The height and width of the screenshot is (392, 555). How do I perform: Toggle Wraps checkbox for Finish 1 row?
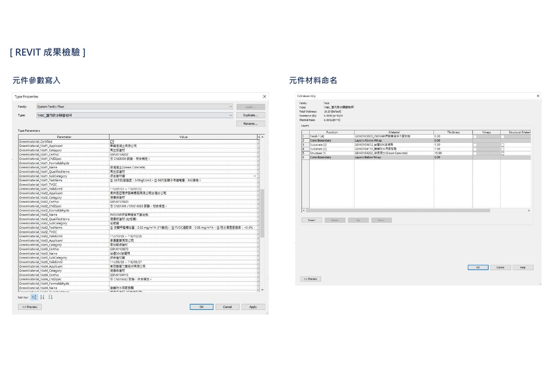click(x=475, y=137)
